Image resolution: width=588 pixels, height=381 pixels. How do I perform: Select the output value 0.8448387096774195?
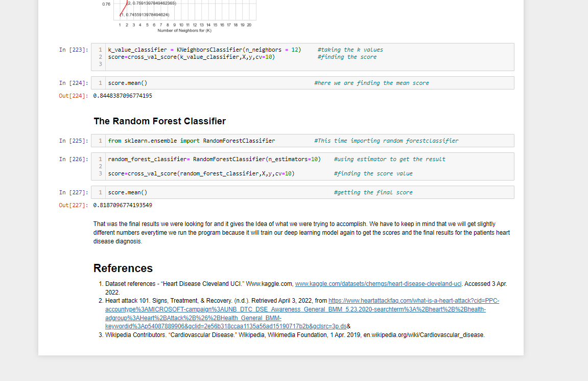click(x=123, y=96)
